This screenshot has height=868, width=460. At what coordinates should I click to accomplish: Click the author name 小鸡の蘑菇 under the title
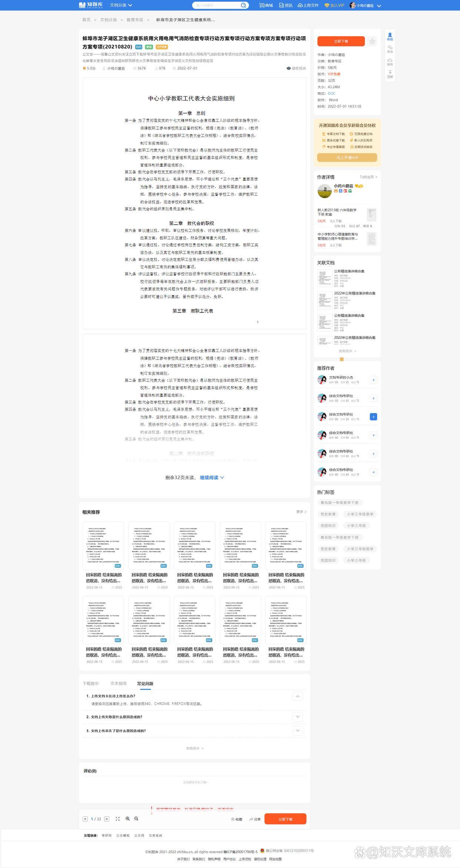point(116,68)
